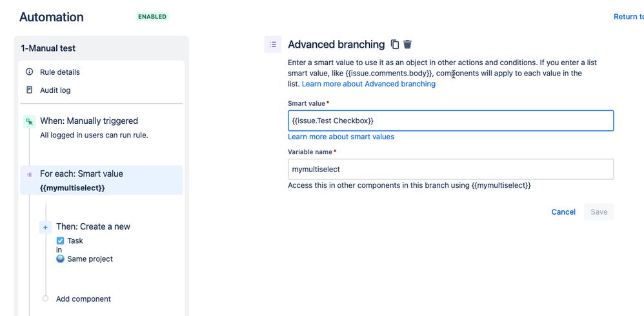This screenshot has height=316, width=644.
Task: Click the Advanced branching list icon
Action: 273,44
